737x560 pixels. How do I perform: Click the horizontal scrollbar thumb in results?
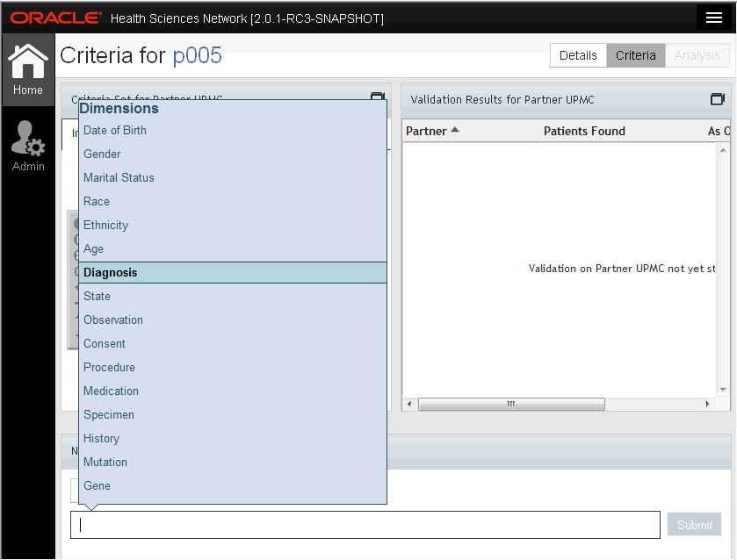click(511, 404)
